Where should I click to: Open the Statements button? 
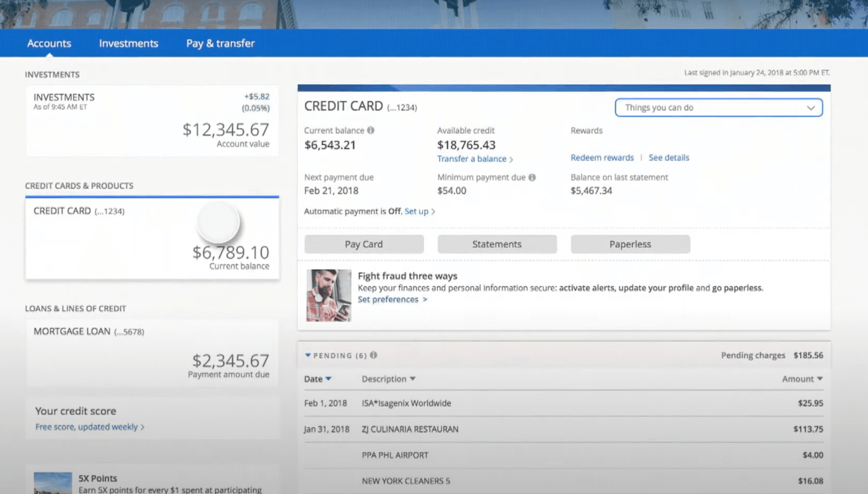pyautogui.click(x=497, y=244)
